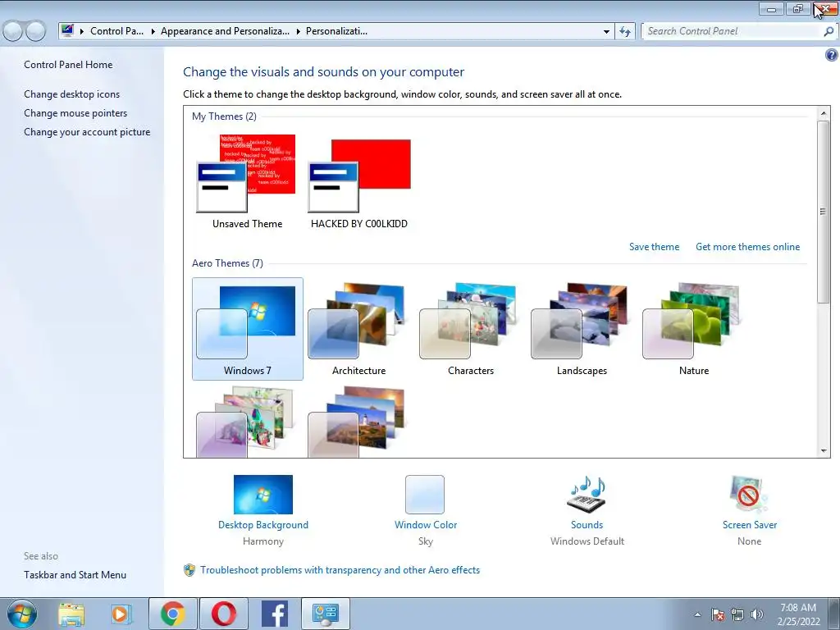The width and height of the screenshot is (840, 630).
Task: Click the Back navigation button
Action: coord(13,31)
